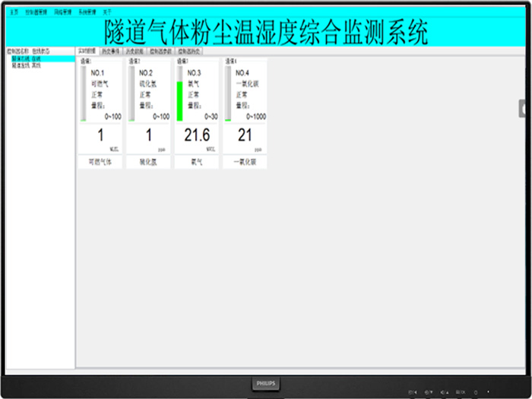Screen dimensions: 532x399
Task: Open the 网络管理 menu
Action: 62,12
